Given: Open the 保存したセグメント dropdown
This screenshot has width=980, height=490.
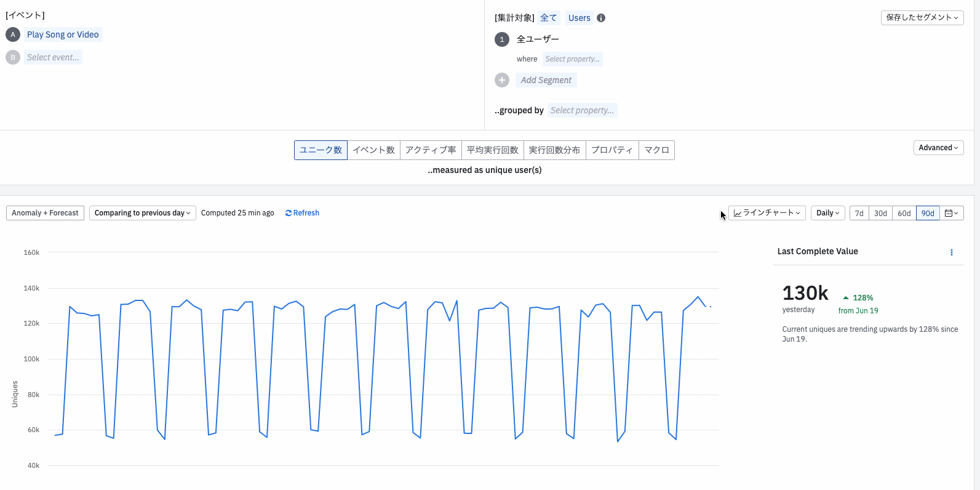Looking at the screenshot, I should pyautogui.click(x=922, y=17).
